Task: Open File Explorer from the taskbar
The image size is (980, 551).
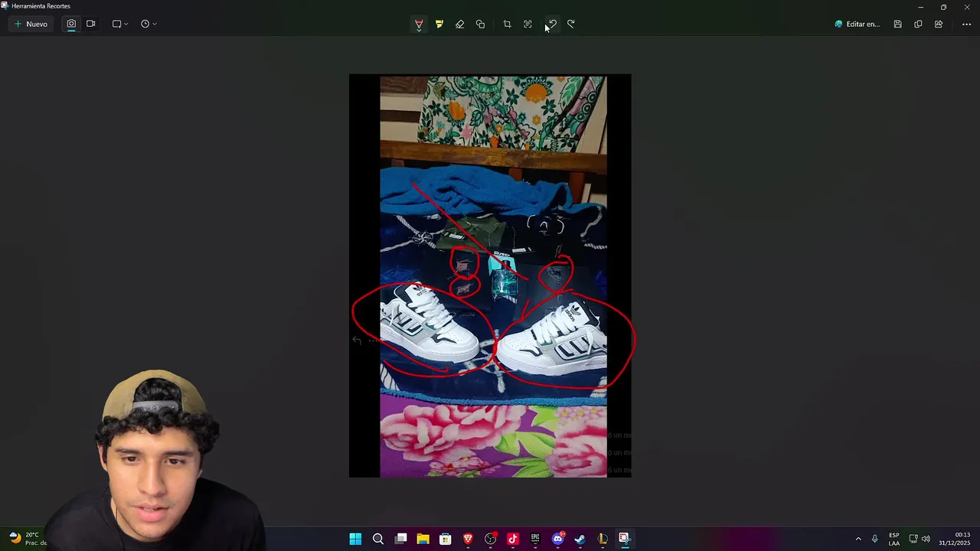Action: [423, 539]
